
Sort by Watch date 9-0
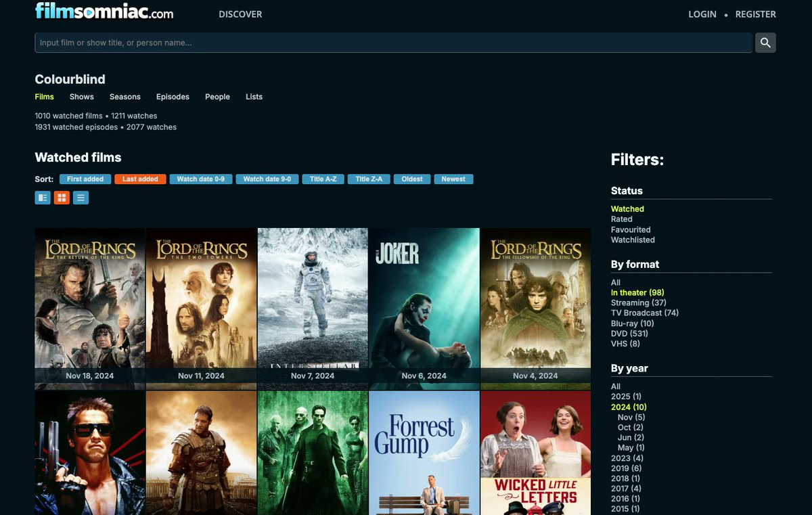(267, 179)
